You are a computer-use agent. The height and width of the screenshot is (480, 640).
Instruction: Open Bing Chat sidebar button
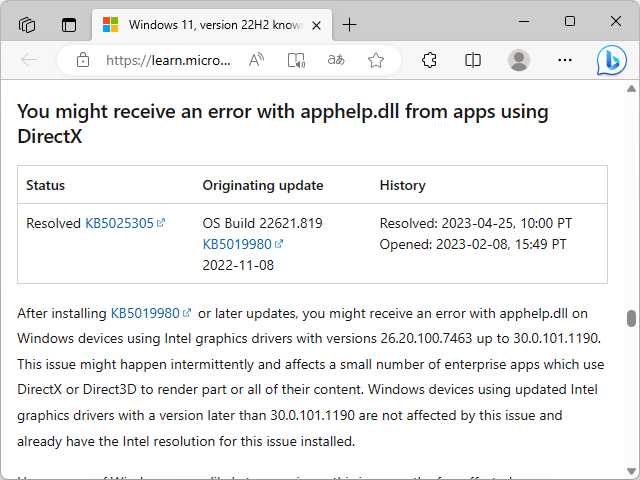pos(611,60)
